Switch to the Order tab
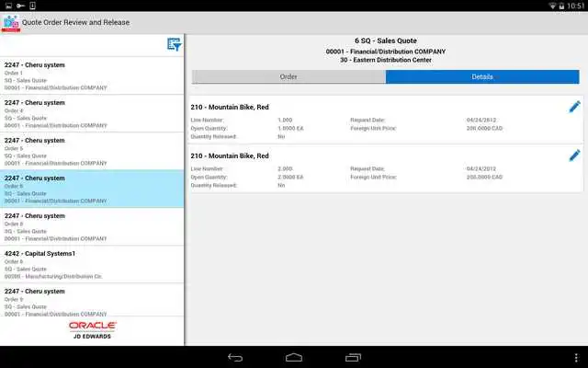588x368 pixels. coord(288,76)
